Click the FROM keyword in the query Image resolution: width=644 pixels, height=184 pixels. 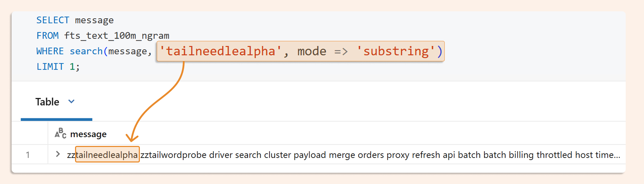pos(48,36)
